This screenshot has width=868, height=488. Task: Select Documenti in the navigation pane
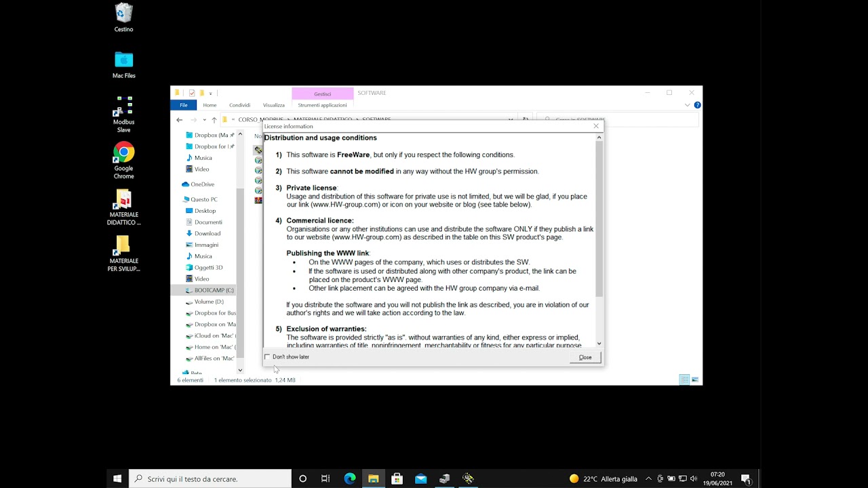click(x=208, y=222)
